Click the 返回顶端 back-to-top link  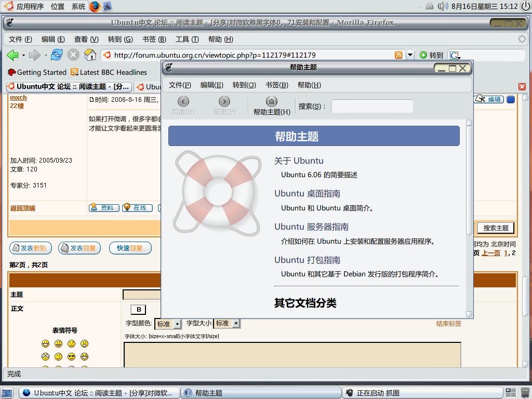23,208
